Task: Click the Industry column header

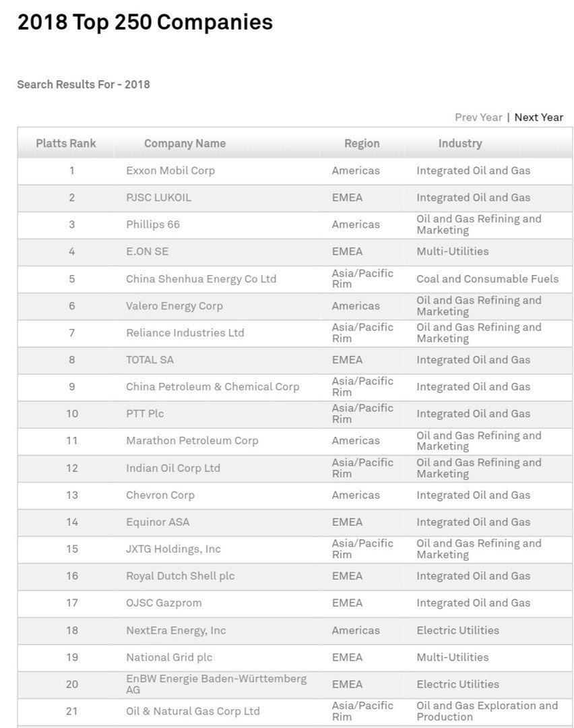Action: 460,144
